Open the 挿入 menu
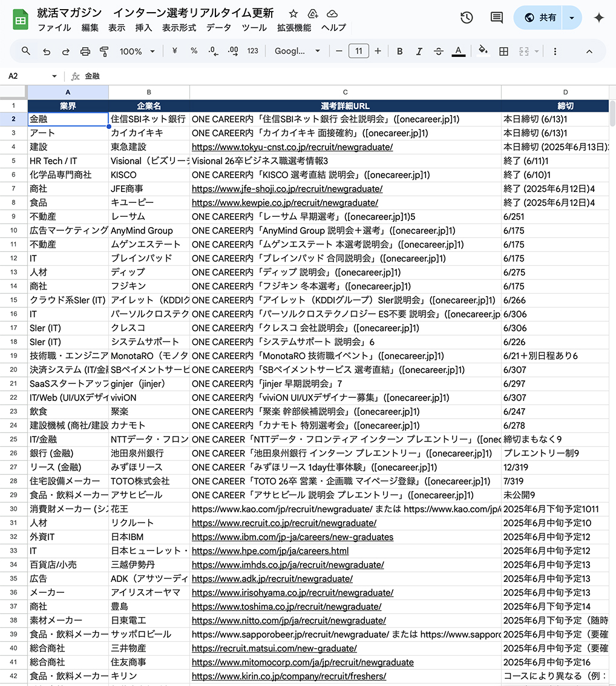The height and width of the screenshot is (686, 616). tap(143, 28)
